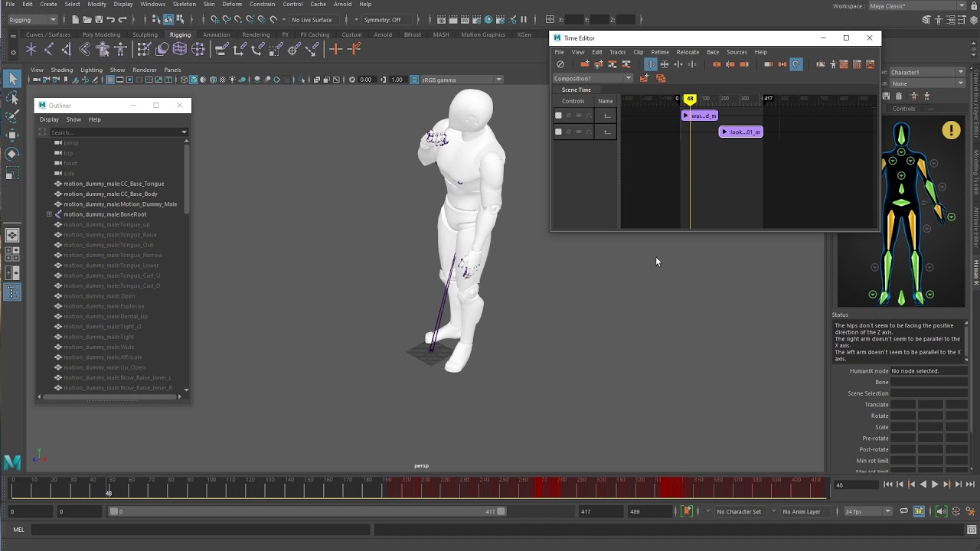The width and height of the screenshot is (980, 551).
Task: Click the Select tool in the toolbox
Action: pyautogui.click(x=12, y=79)
